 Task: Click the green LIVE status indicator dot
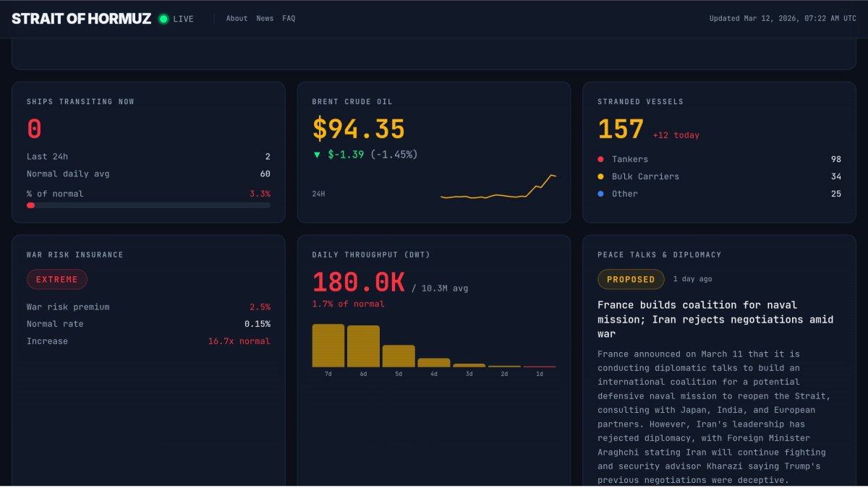click(163, 19)
